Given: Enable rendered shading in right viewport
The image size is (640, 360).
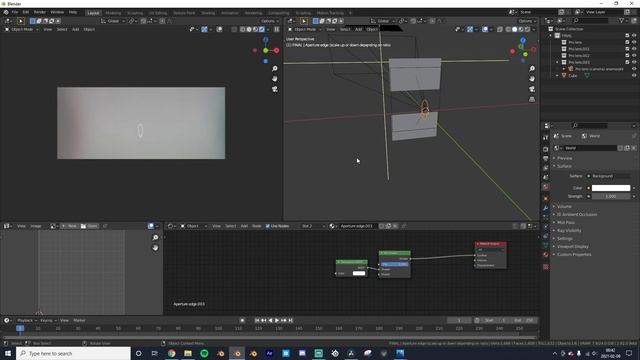Looking at the screenshot, I should [527, 29].
